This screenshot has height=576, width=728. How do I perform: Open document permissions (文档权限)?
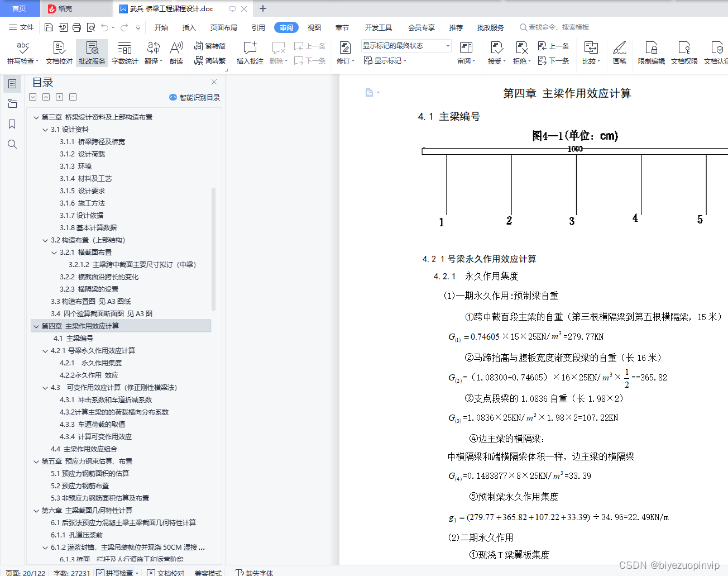pos(684,53)
